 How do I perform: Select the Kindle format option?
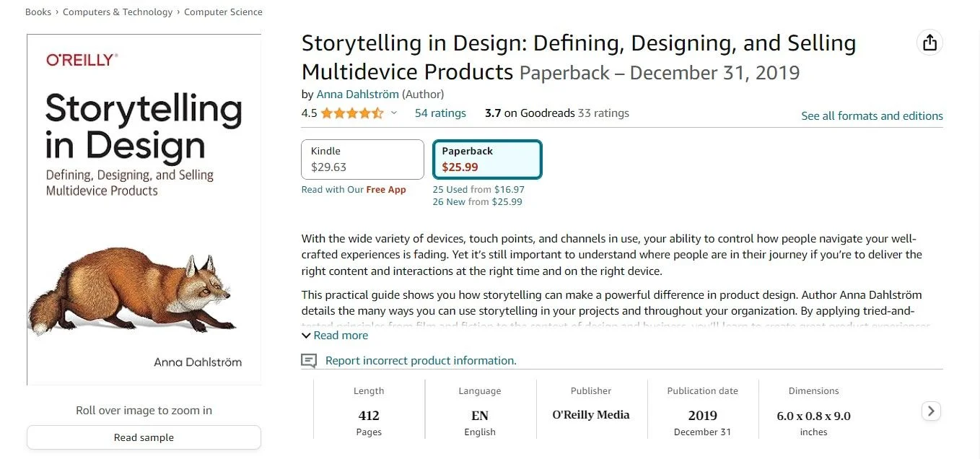(x=362, y=159)
